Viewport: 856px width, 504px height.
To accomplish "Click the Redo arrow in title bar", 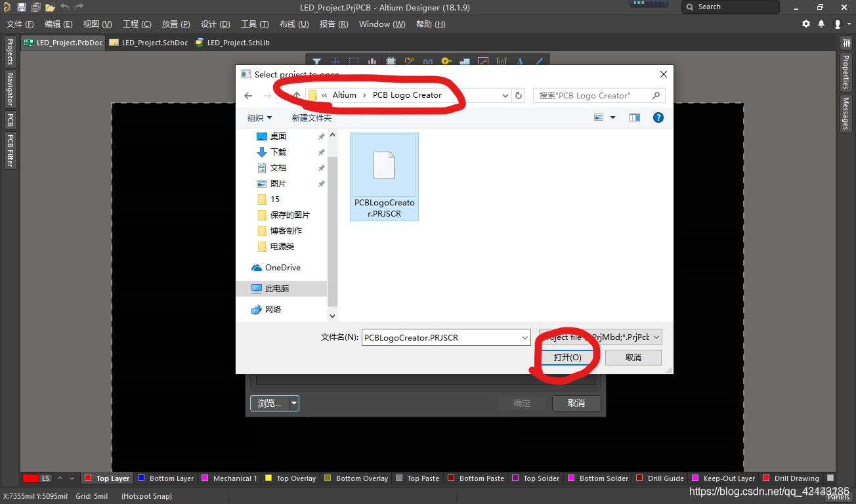I will (79, 7).
